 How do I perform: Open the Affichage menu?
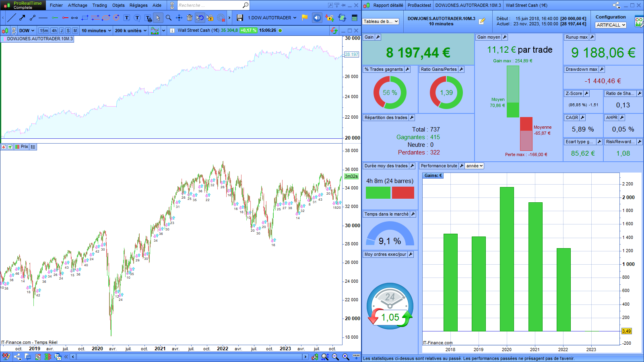78,5
